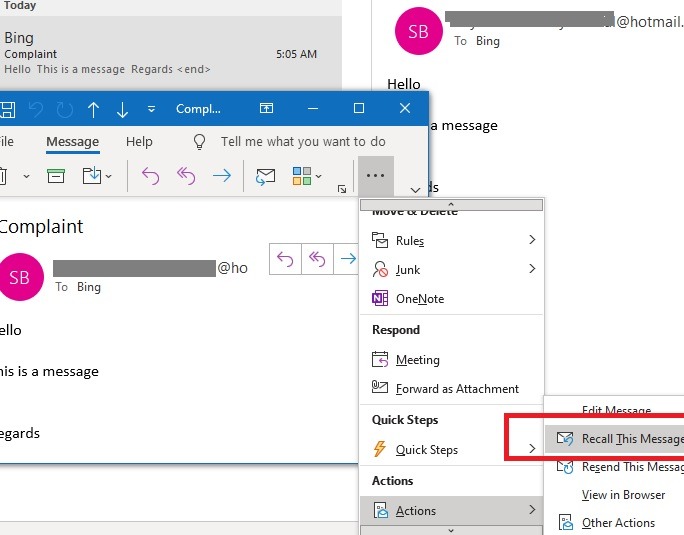Click the Ribbon Display Options icon
The image size is (684, 535).
click(x=266, y=108)
